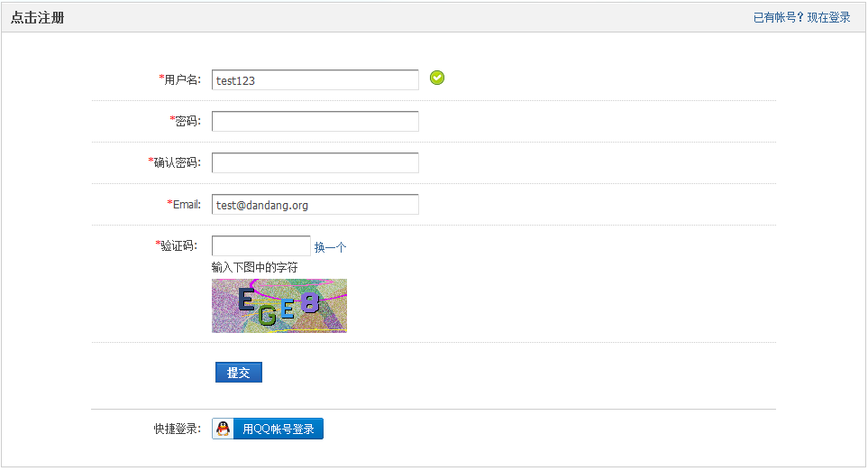Click the QQ penguin icon
The width and height of the screenshot is (868, 471).
(x=223, y=429)
